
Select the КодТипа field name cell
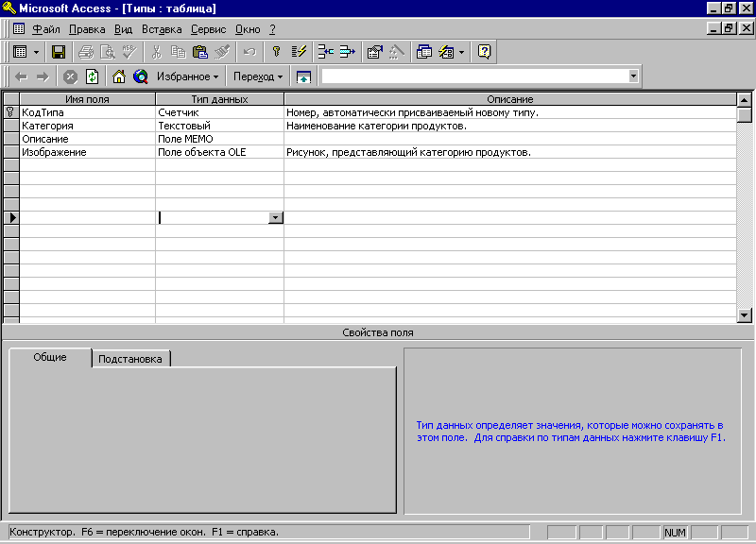87,112
